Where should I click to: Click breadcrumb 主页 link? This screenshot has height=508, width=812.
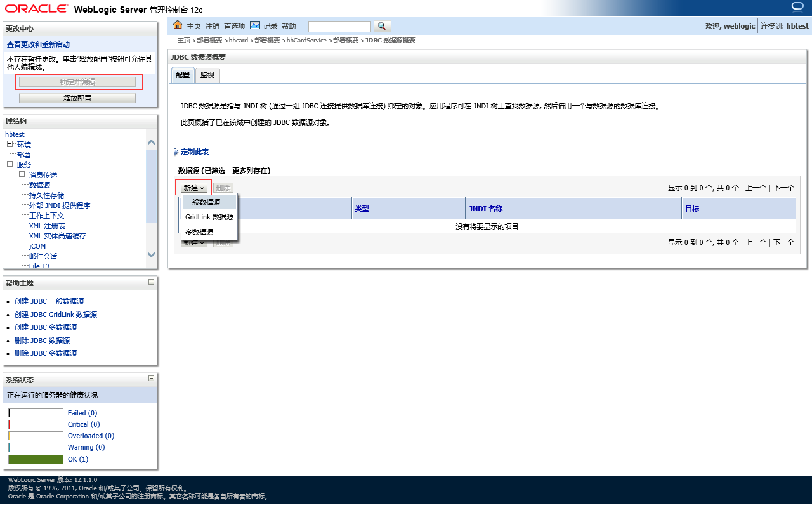(184, 41)
